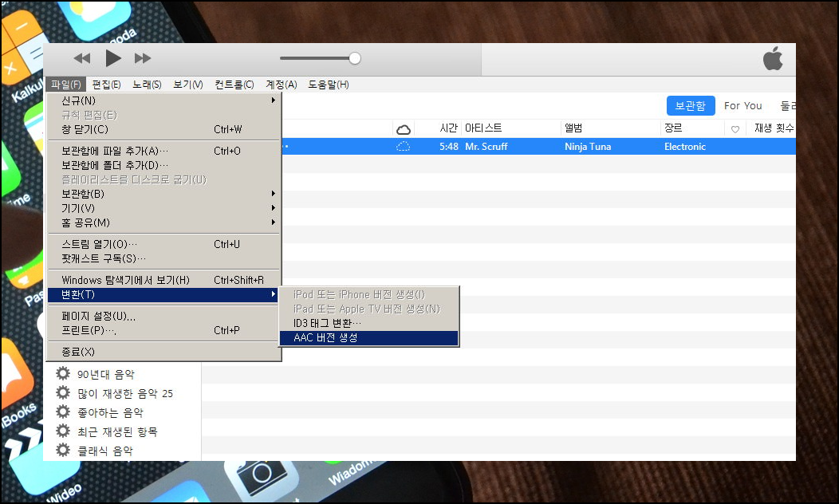
Task: Open the 컨트롤(C) menu
Action: click(234, 85)
